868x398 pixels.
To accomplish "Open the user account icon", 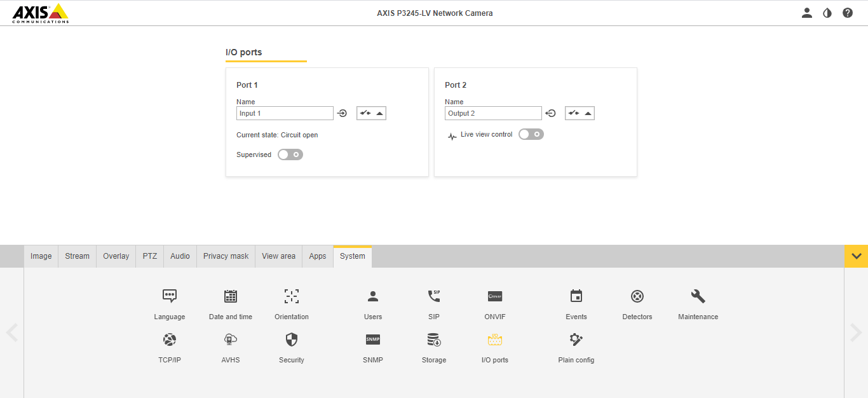I will click(x=807, y=13).
